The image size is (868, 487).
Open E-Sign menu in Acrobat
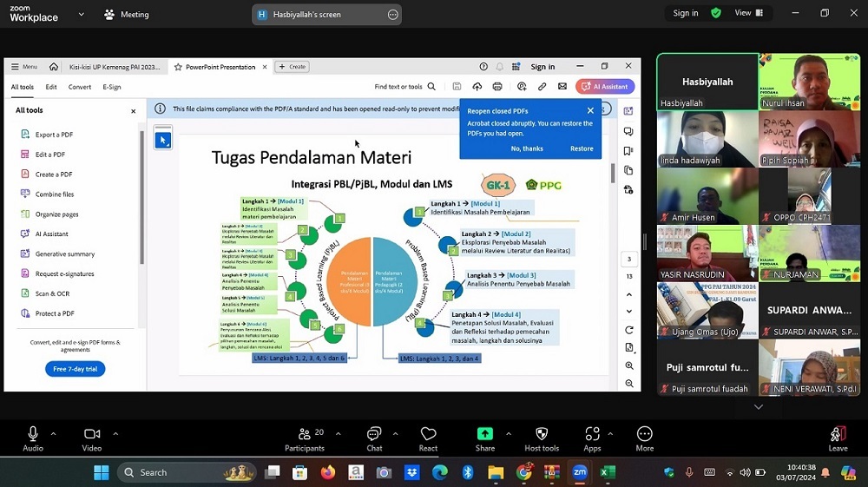coord(112,87)
